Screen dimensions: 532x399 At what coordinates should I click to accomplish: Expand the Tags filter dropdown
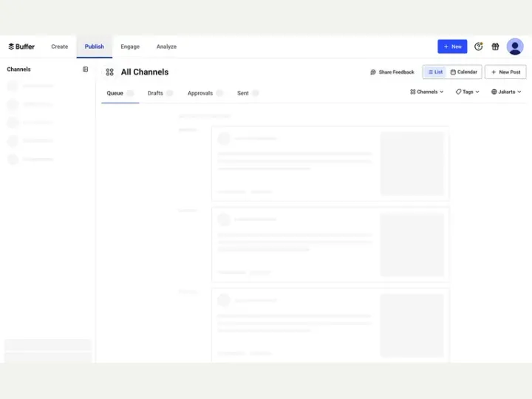click(467, 92)
